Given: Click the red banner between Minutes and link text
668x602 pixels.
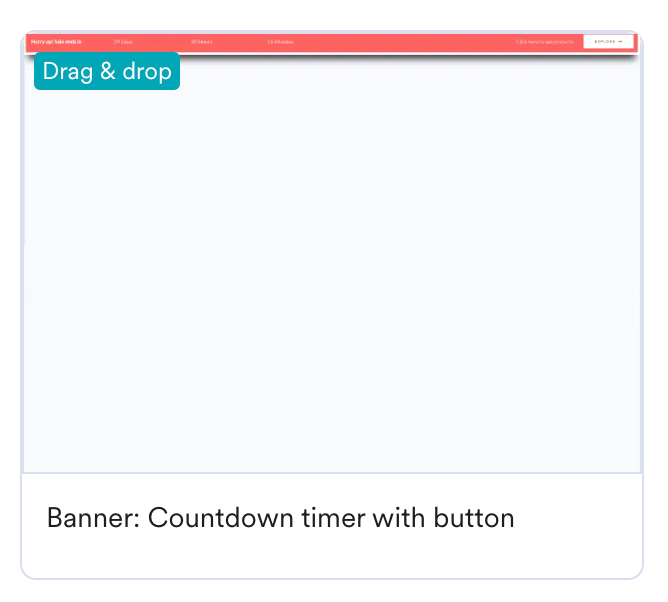Looking at the screenshot, I should point(400,42).
